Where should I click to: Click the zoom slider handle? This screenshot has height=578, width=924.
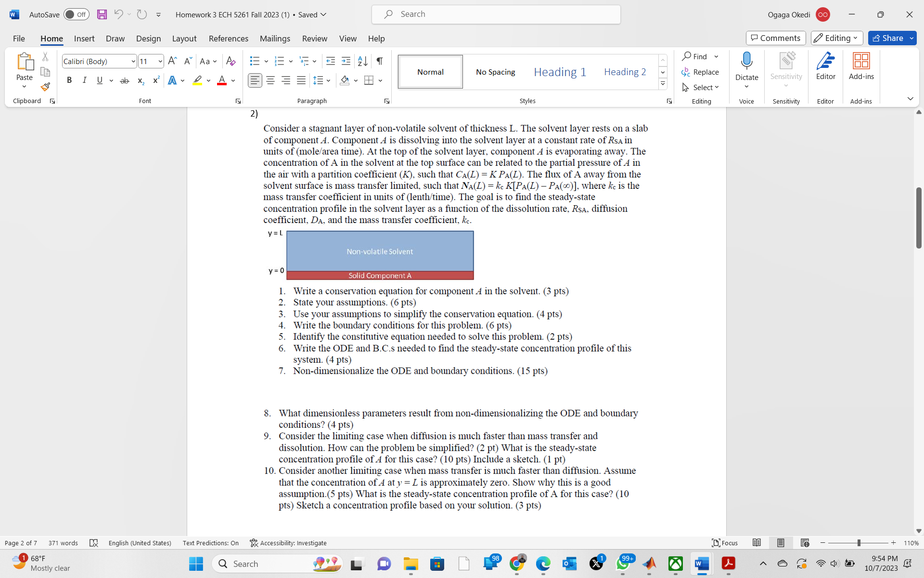[x=859, y=543]
